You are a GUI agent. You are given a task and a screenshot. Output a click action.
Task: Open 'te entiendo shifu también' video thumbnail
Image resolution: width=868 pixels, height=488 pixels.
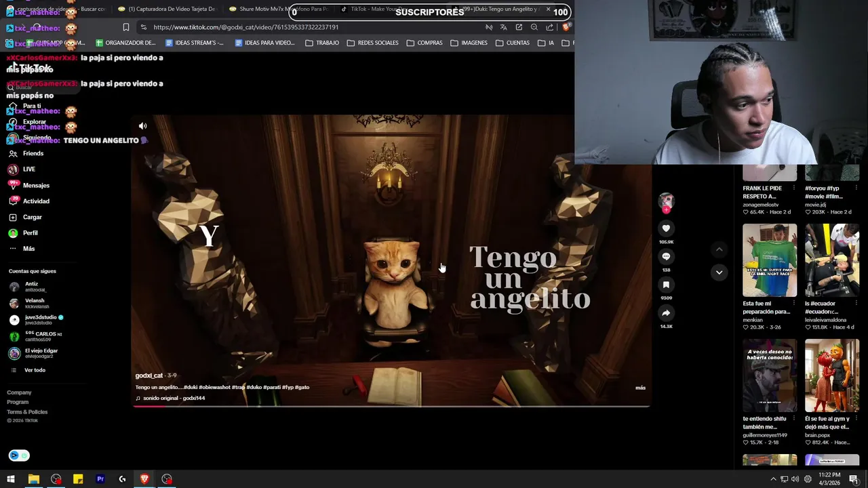[770, 375]
